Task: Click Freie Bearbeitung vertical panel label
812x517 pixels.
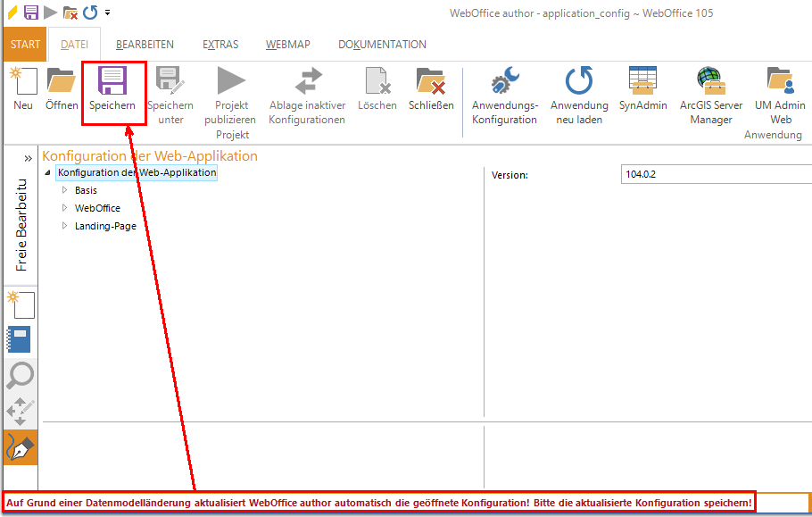Action: [21, 225]
